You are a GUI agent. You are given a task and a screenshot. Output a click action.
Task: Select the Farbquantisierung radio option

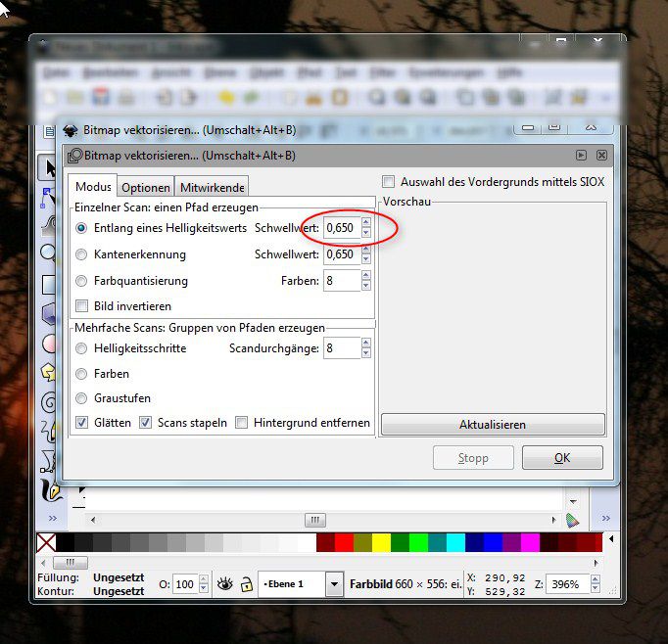[x=81, y=281]
